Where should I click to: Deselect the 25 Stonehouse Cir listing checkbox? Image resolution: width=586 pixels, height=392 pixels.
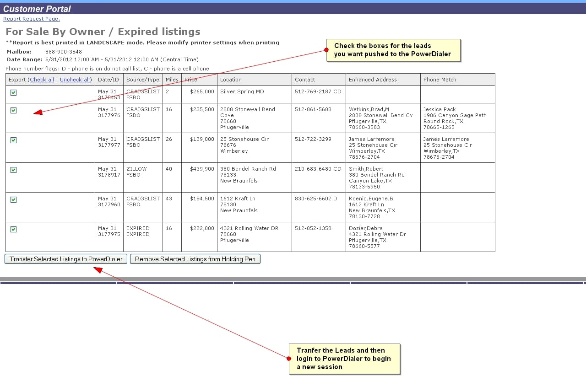[13, 140]
